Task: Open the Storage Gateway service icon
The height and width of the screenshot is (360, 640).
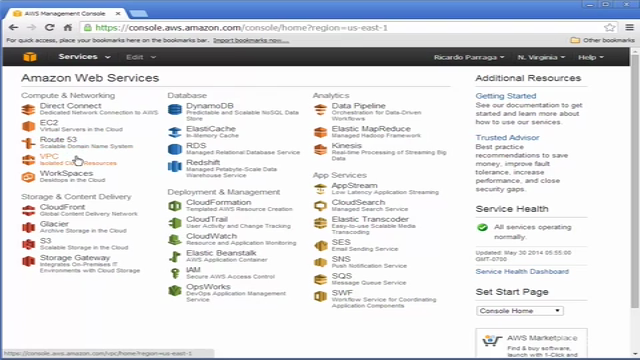Action: [28, 261]
